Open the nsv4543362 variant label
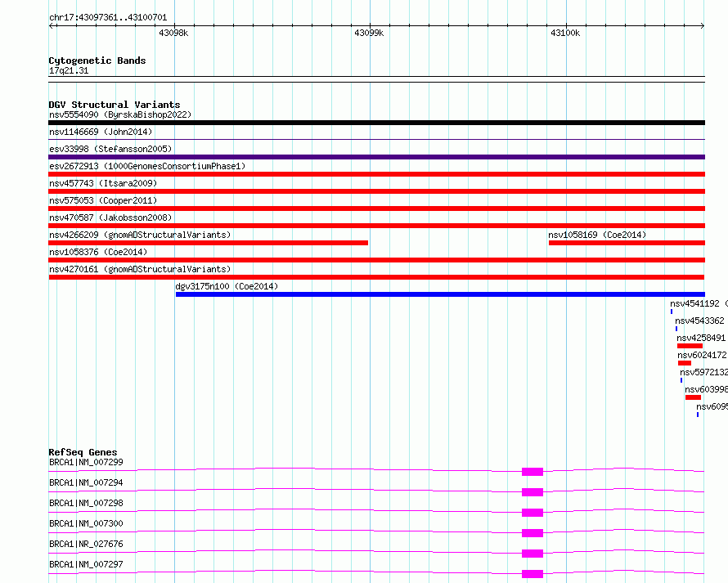 (x=699, y=321)
